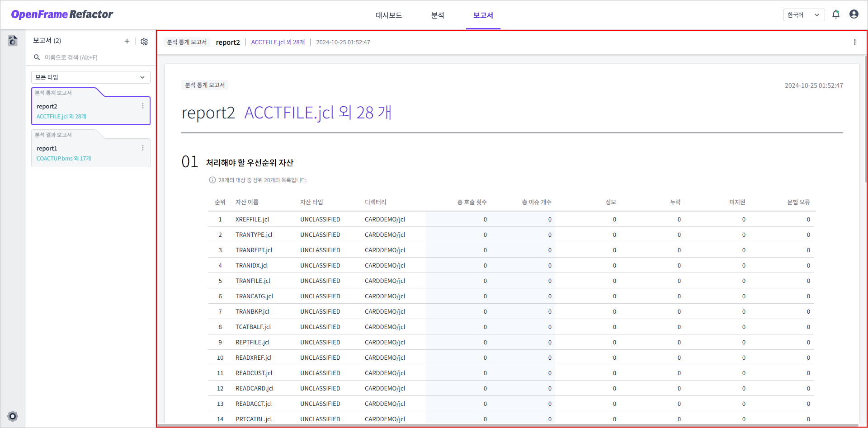Focus the 이름으로 검색 search field
The height and width of the screenshot is (428, 868).
[x=90, y=57]
